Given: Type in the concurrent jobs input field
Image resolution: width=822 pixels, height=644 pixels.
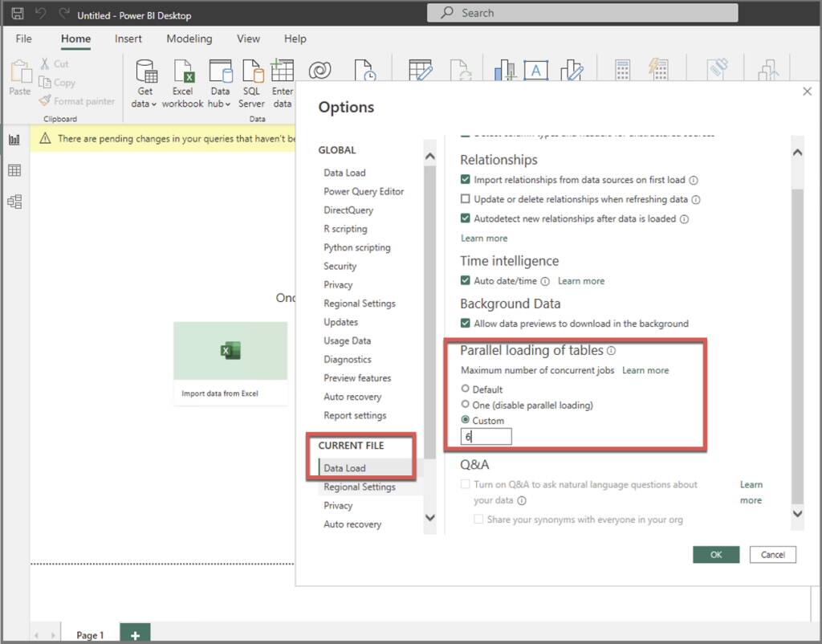Looking at the screenshot, I should tap(486, 436).
